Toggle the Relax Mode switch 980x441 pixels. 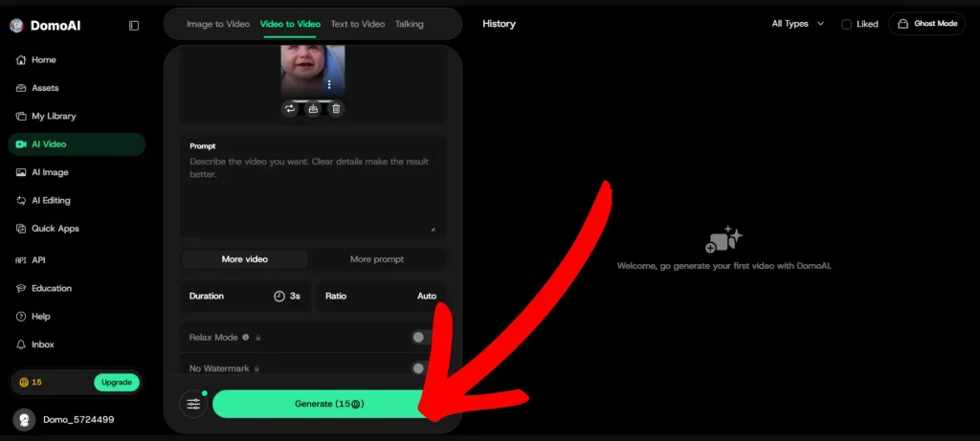422,338
